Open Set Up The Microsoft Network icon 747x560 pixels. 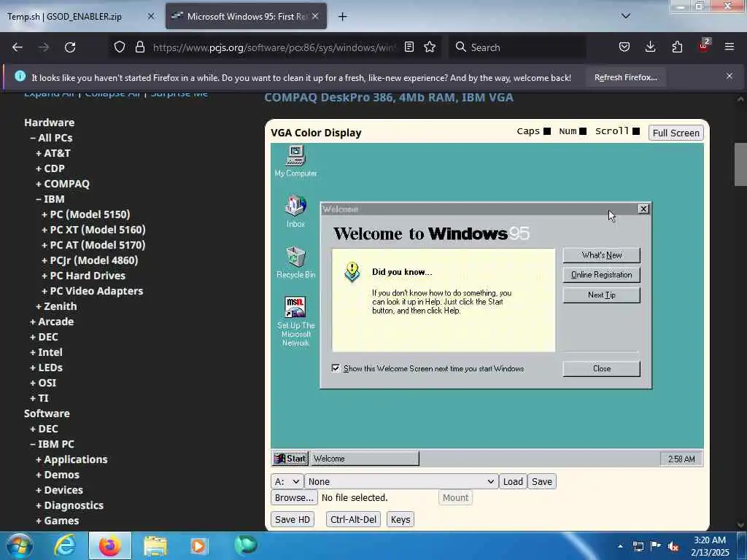click(295, 322)
